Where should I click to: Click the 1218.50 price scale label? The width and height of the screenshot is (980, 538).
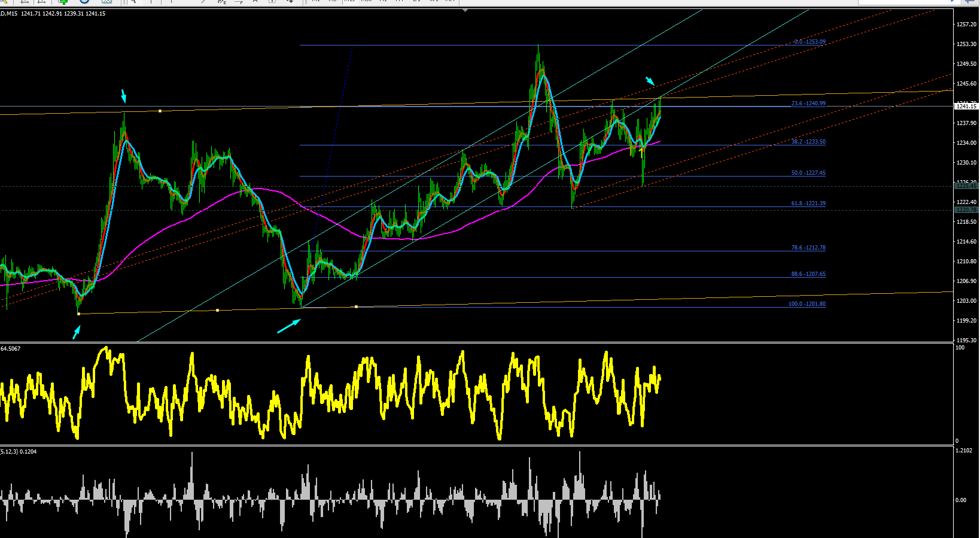click(x=967, y=222)
